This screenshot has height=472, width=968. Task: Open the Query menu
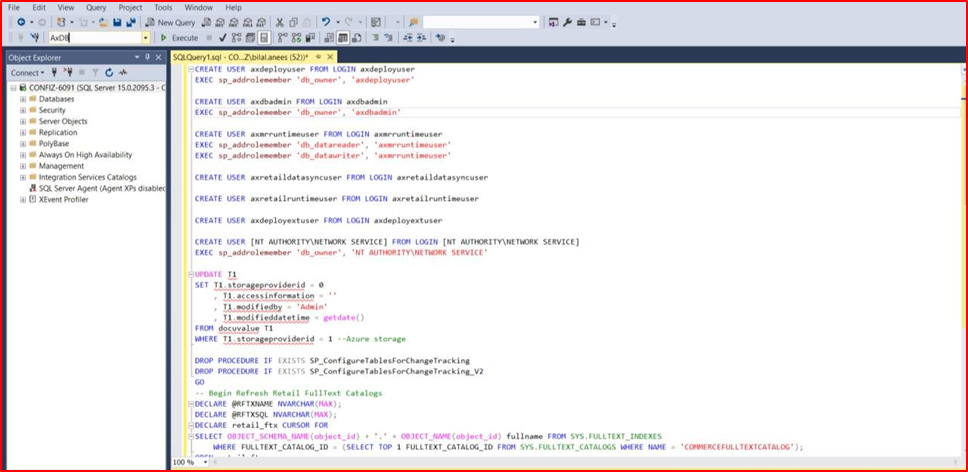point(96,7)
